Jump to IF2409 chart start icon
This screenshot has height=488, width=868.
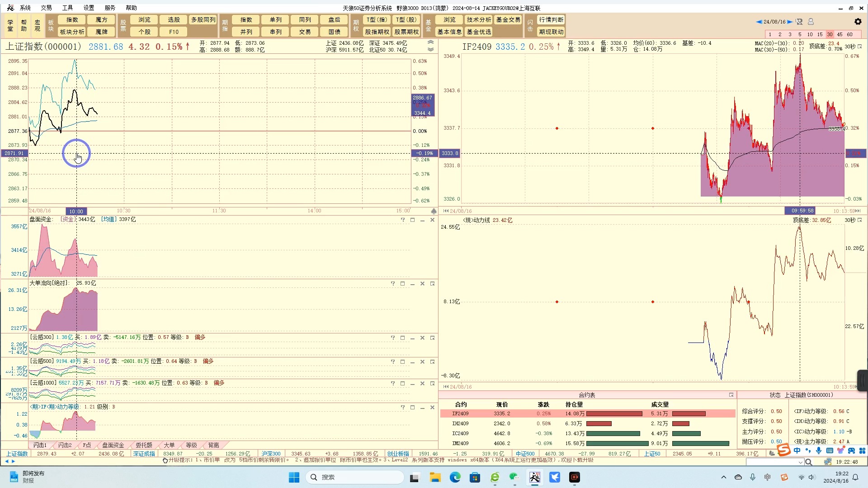coord(446,211)
